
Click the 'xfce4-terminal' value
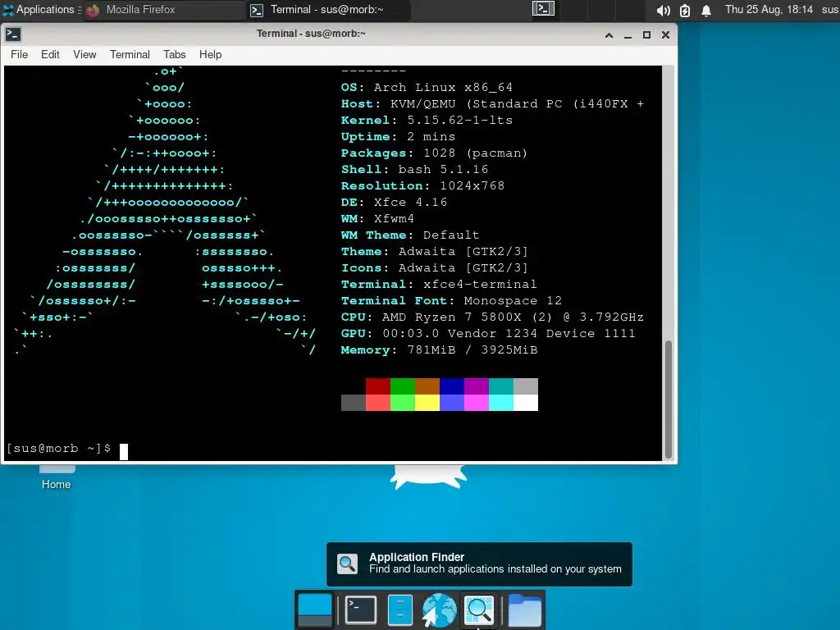pos(480,285)
